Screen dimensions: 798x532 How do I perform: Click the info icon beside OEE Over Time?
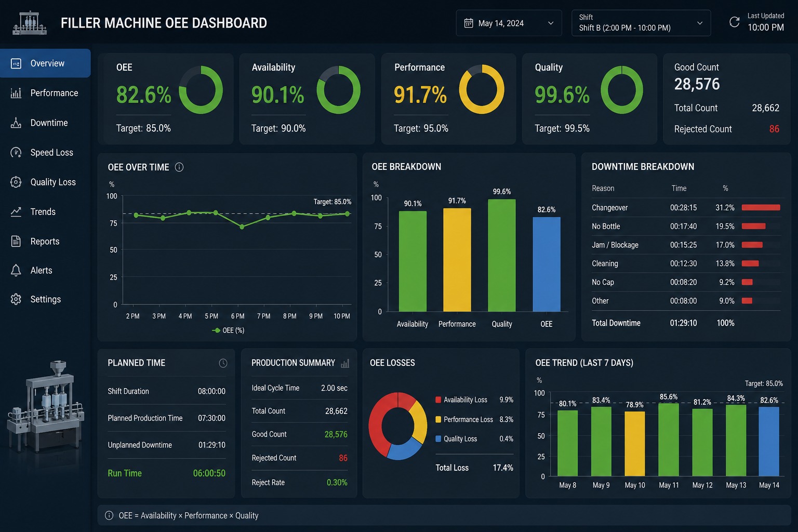click(x=179, y=167)
